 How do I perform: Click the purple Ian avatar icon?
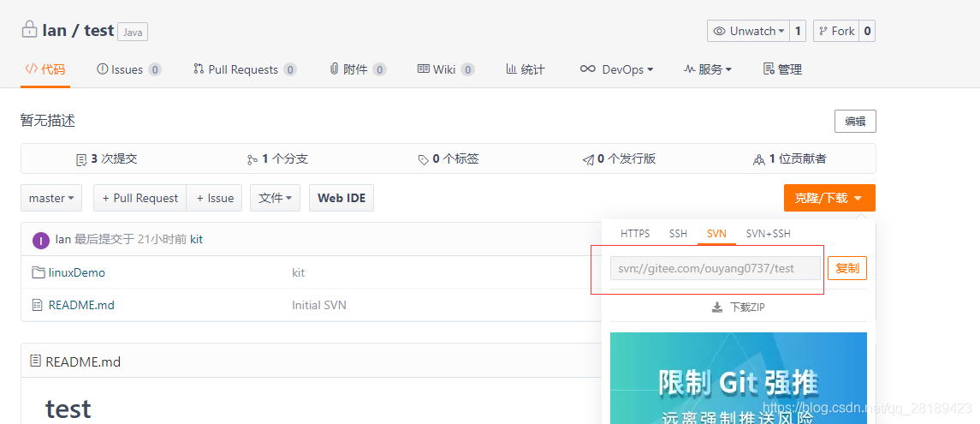pos(41,240)
